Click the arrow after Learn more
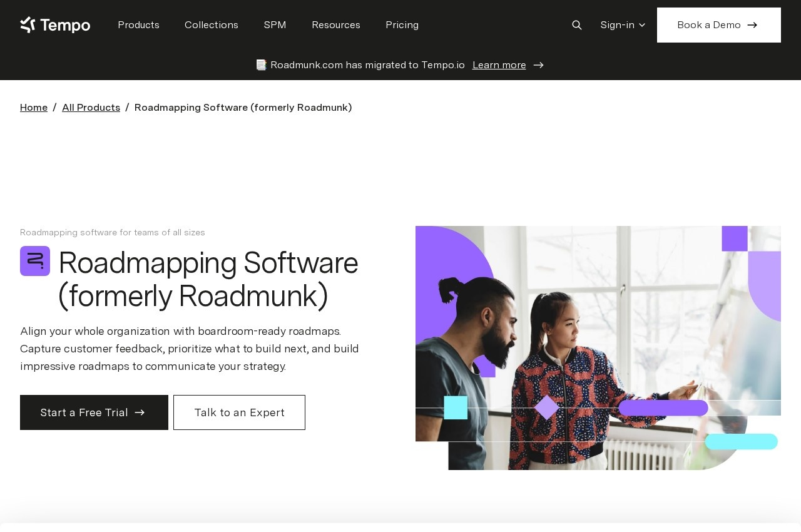 click(x=538, y=65)
